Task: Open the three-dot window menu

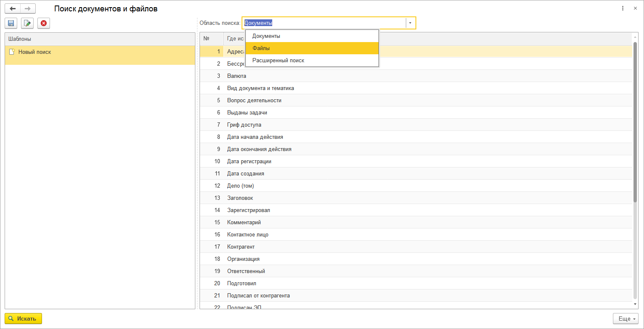Action: coord(622,8)
